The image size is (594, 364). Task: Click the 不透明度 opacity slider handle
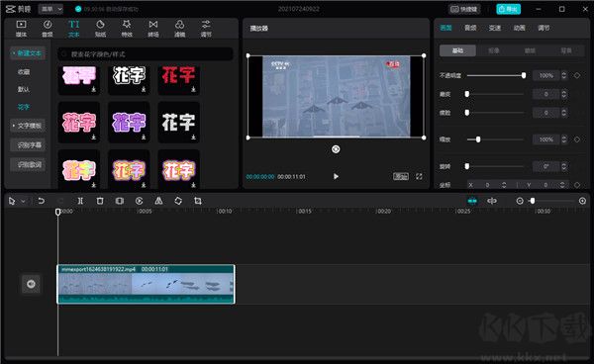point(524,76)
